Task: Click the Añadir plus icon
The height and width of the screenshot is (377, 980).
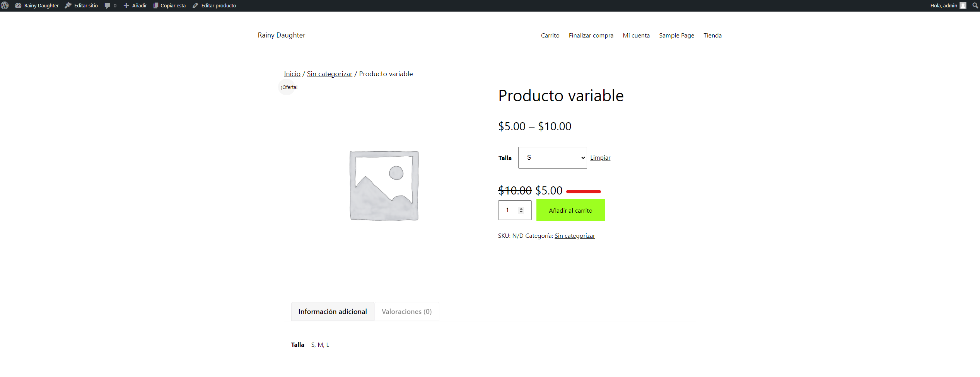Action: [x=126, y=5]
